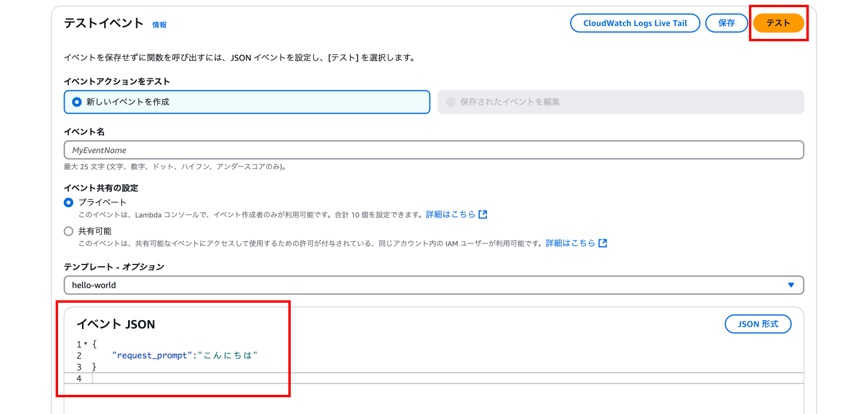Click the template dropdown arrow
The width and height of the screenshot is (868, 414).
click(x=791, y=285)
